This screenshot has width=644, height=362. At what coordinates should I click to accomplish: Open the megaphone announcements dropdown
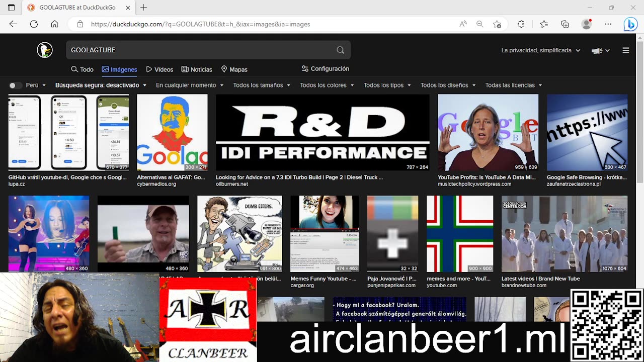pyautogui.click(x=601, y=50)
